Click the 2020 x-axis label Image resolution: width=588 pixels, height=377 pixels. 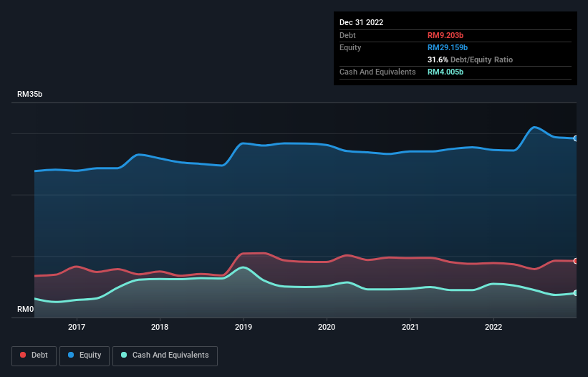327,327
